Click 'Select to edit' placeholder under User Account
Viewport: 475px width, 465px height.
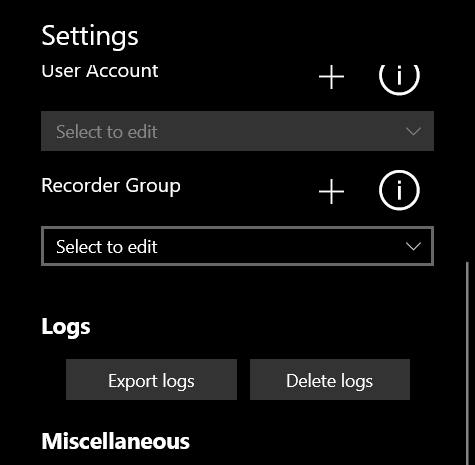point(107,132)
